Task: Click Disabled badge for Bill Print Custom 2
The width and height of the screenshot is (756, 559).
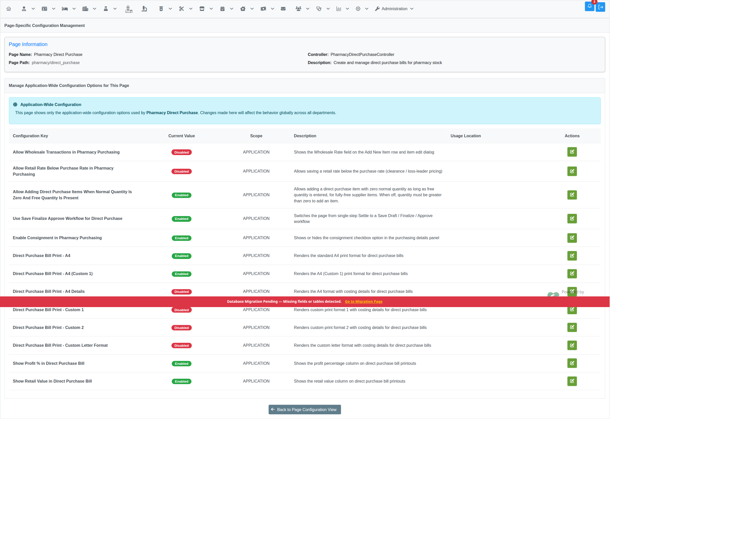Action: (x=182, y=328)
